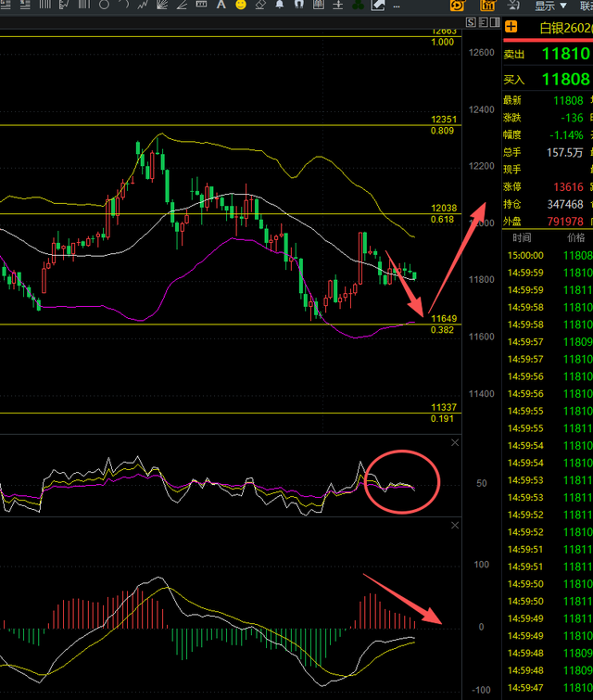This screenshot has width=593, height=700.
Task: Click the 50 level on indicator axis
Action: point(482,483)
